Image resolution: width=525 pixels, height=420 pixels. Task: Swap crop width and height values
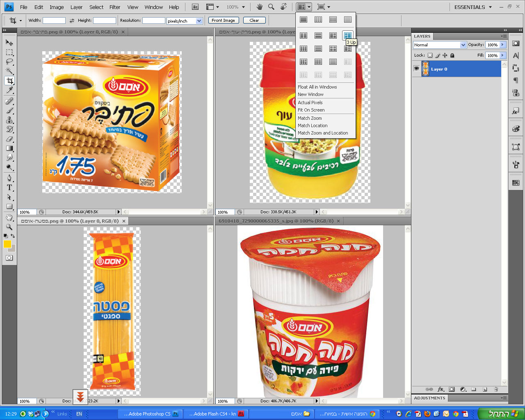pos(72,21)
